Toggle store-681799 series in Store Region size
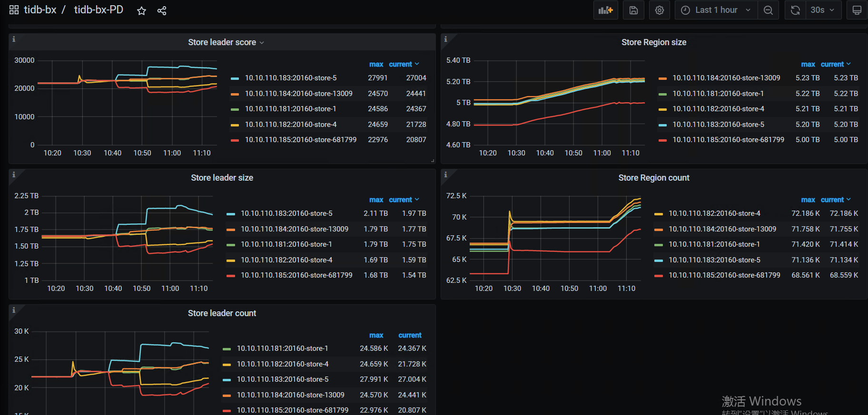868x415 pixels. click(728, 140)
